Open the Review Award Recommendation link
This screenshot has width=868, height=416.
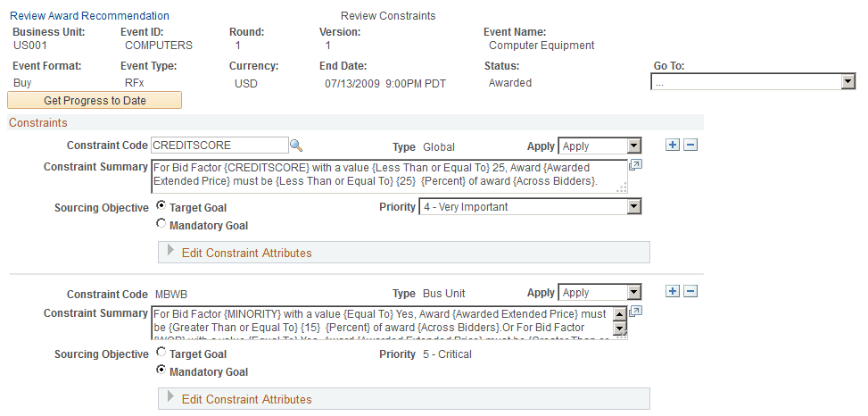click(88, 16)
